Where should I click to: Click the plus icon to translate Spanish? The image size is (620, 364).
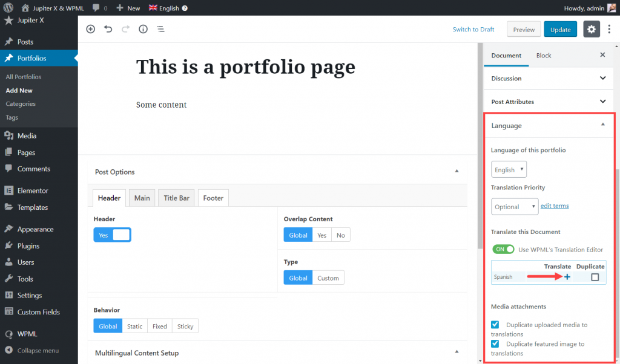(567, 277)
